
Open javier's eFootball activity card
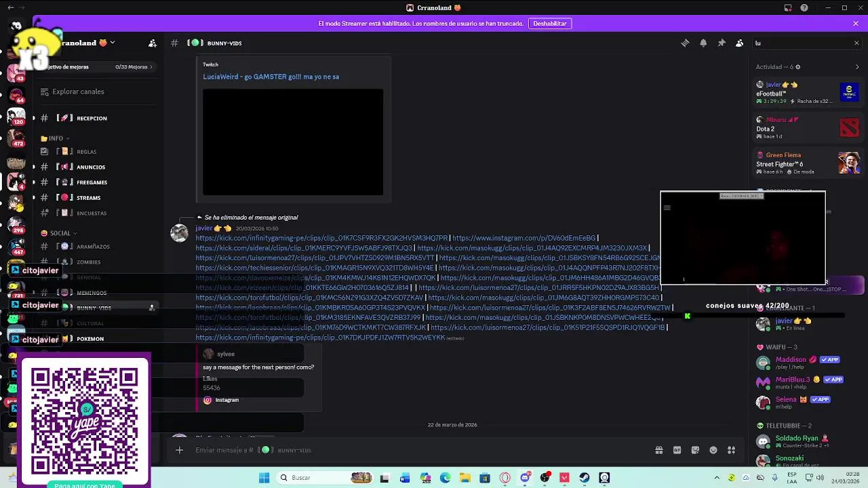click(x=808, y=93)
